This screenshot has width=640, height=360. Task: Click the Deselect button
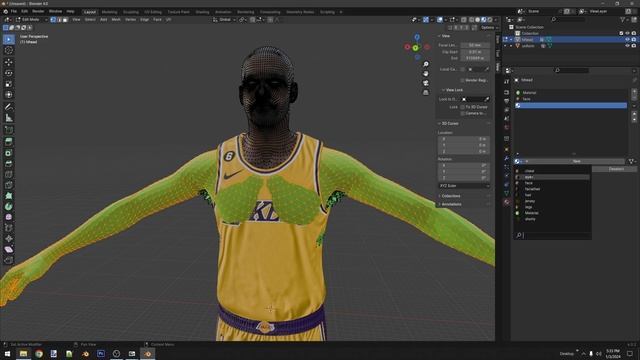(x=616, y=169)
